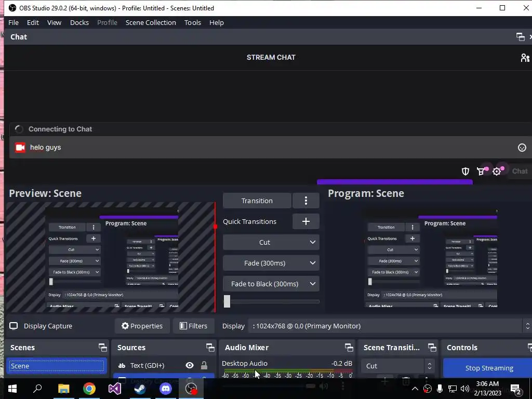
Task: Click the ab icon on the Text (GDI+) row
Action: [122, 365]
